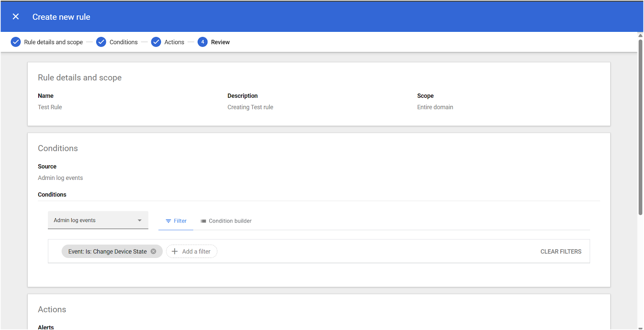
Task: Click the dropdown arrow beside Admin log events
Action: click(x=140, y=220)
